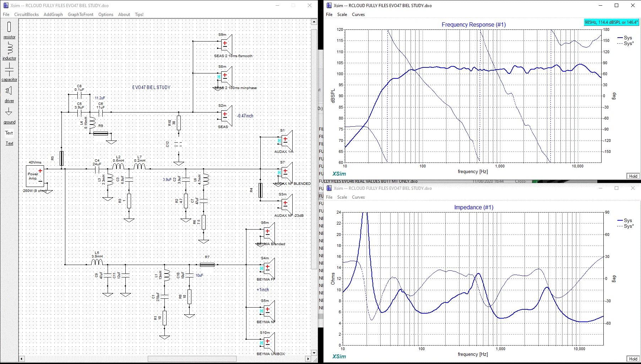
Task: Click schematic horizontal scrollbar left arrow
Action: tap(22, 359)
